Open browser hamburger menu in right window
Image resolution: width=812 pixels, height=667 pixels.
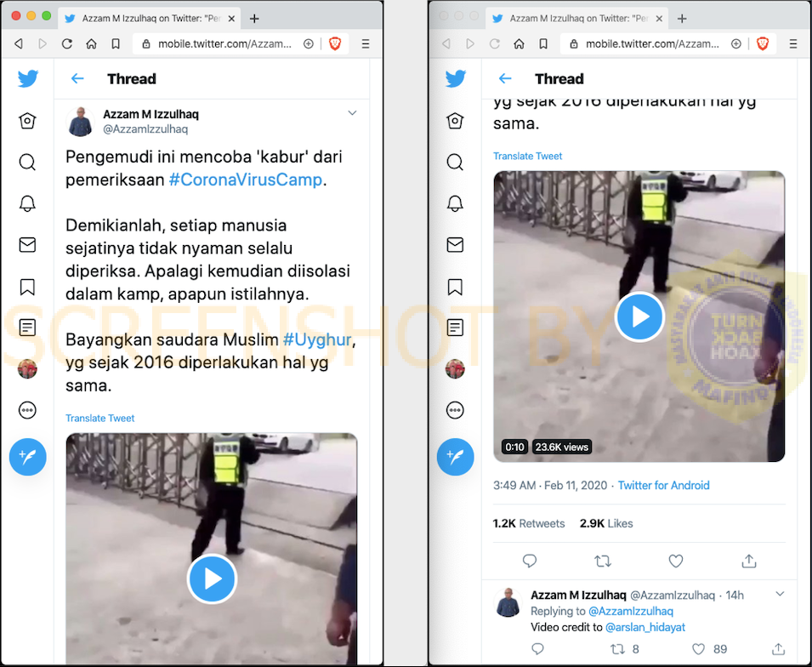click(x=793, y=44)
